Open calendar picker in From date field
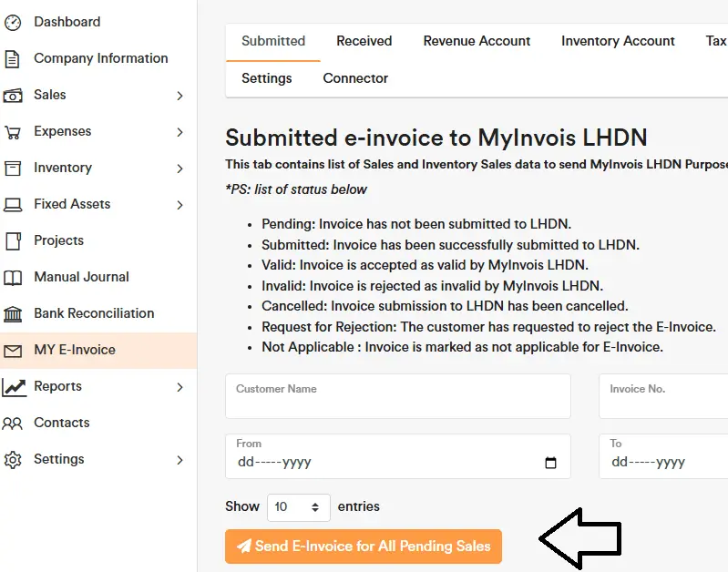The width and height of the screenshot is (728, 572). tap(550, 463)
